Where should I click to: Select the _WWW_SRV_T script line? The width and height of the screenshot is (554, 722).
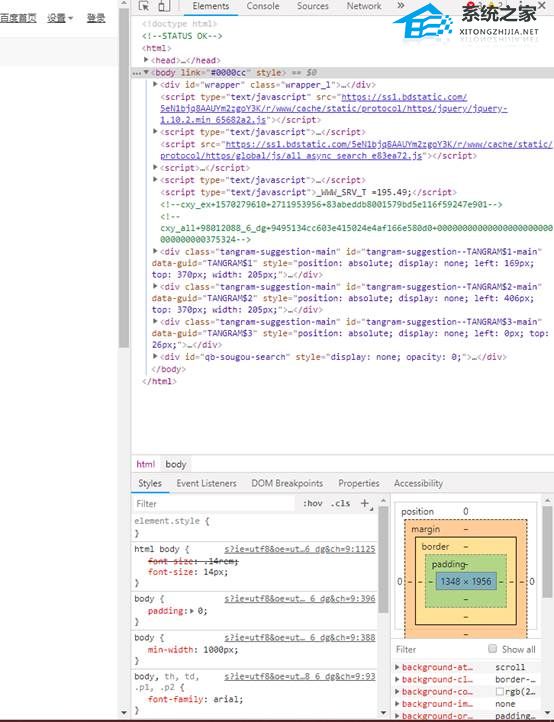[x=309, y=192]
